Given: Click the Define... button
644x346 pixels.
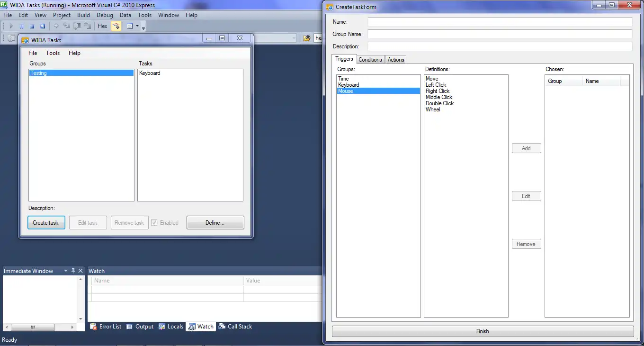Looking at the screenshot, I should tap(215, 223).
